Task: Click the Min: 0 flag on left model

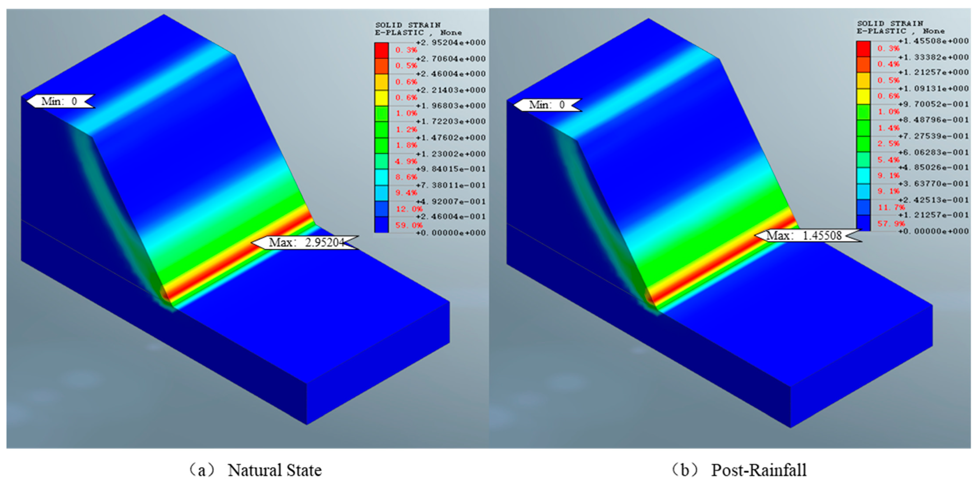Action: (x=60, y=101)
